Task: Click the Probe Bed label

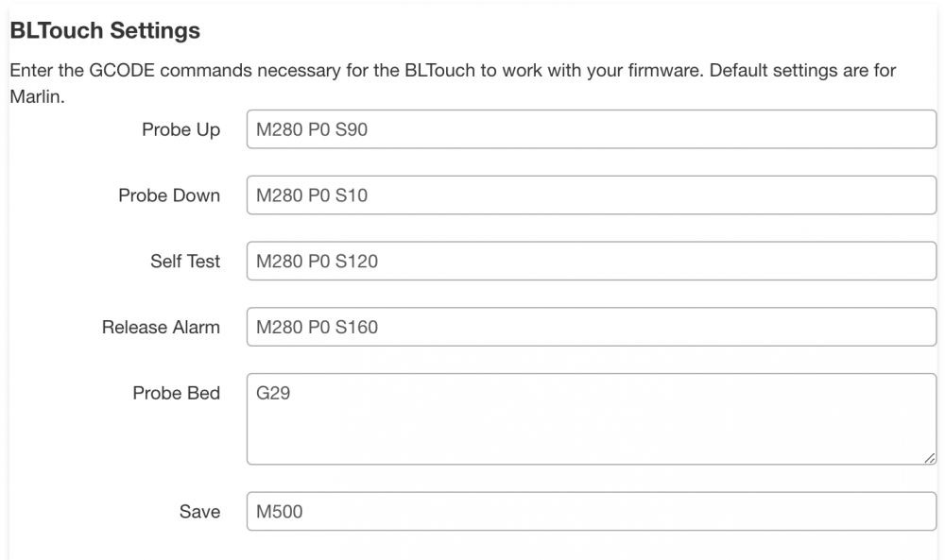Action: 176,393
